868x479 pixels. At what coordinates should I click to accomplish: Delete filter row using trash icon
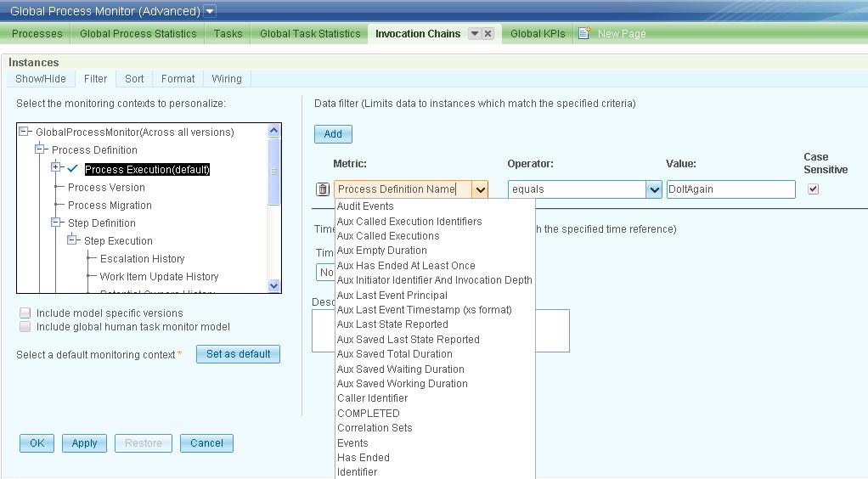[x=322, y=189]
